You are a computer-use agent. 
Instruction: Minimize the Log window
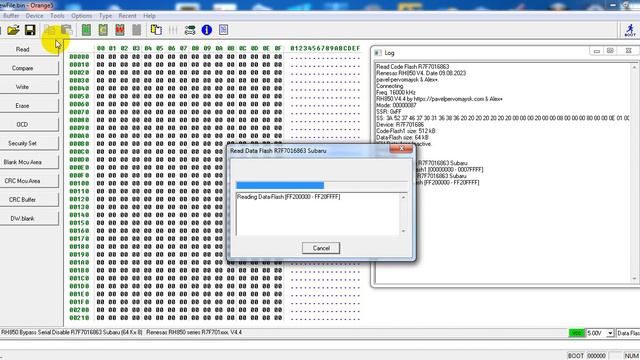tap(596, 51)
